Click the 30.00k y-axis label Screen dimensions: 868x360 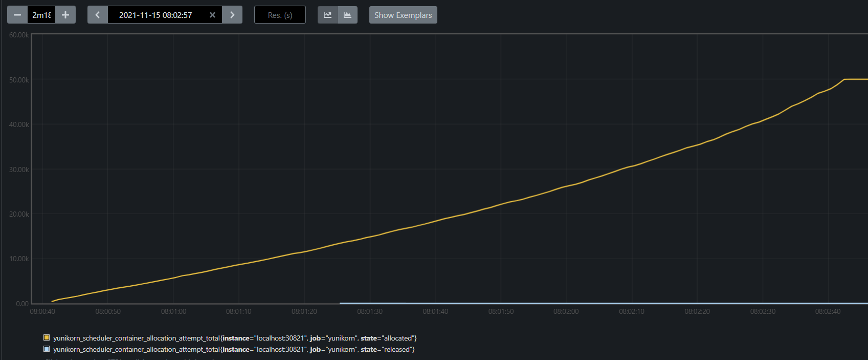coord(19,170)
